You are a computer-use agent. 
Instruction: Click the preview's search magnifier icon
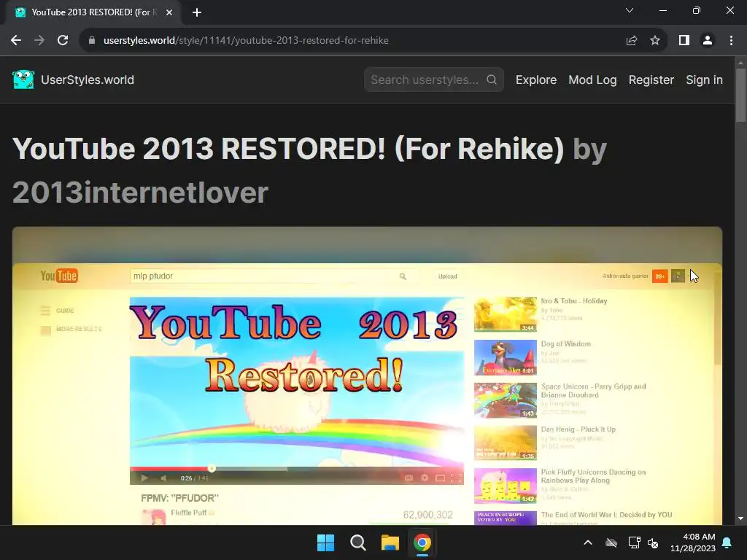click(x=403, y=276)
